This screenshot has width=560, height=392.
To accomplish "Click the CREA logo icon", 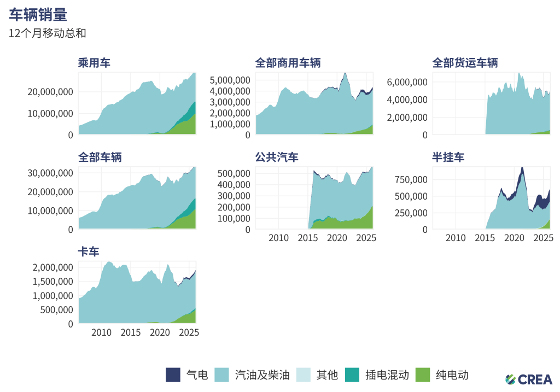I will 510,379.
